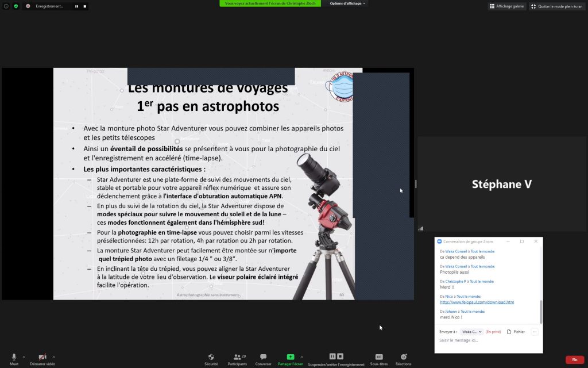The width and height of the screenshot is (588, 368).
Task: Click the Enregistrement recording status label
Action: (49, 6)
